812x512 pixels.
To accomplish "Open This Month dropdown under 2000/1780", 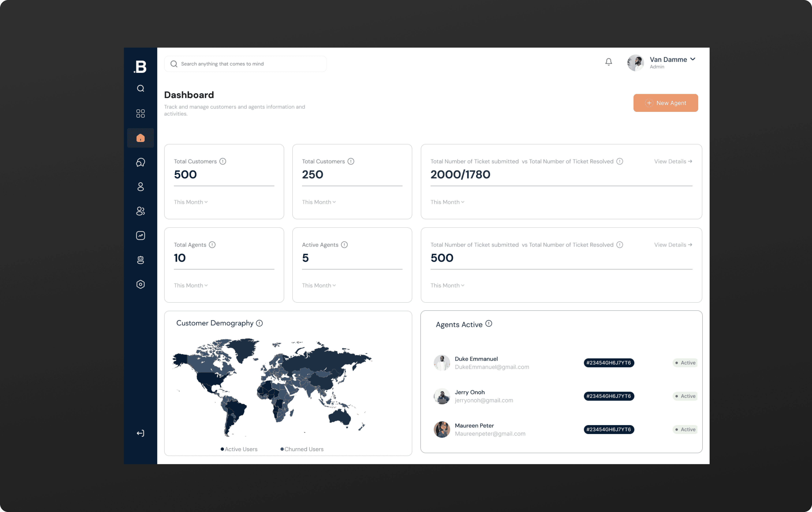I will point(447,202).
